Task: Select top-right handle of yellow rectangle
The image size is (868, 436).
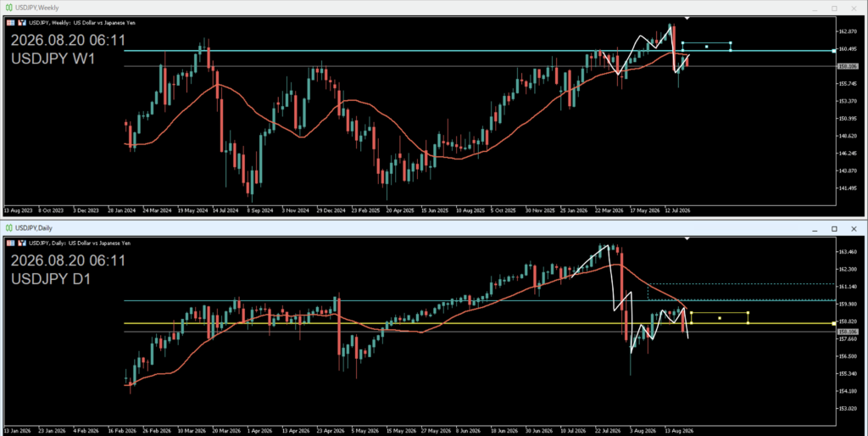Action: click(x=748, y=313)
